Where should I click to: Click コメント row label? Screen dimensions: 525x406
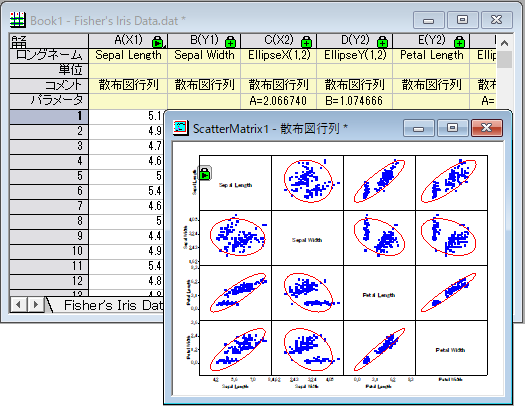point(49,85)
